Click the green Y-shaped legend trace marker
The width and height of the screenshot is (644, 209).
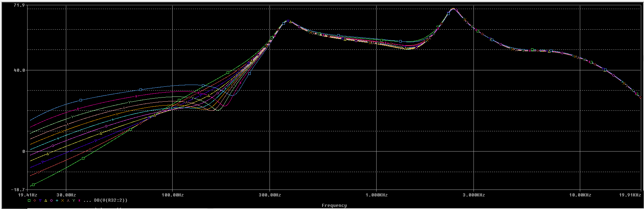(74, 201)
